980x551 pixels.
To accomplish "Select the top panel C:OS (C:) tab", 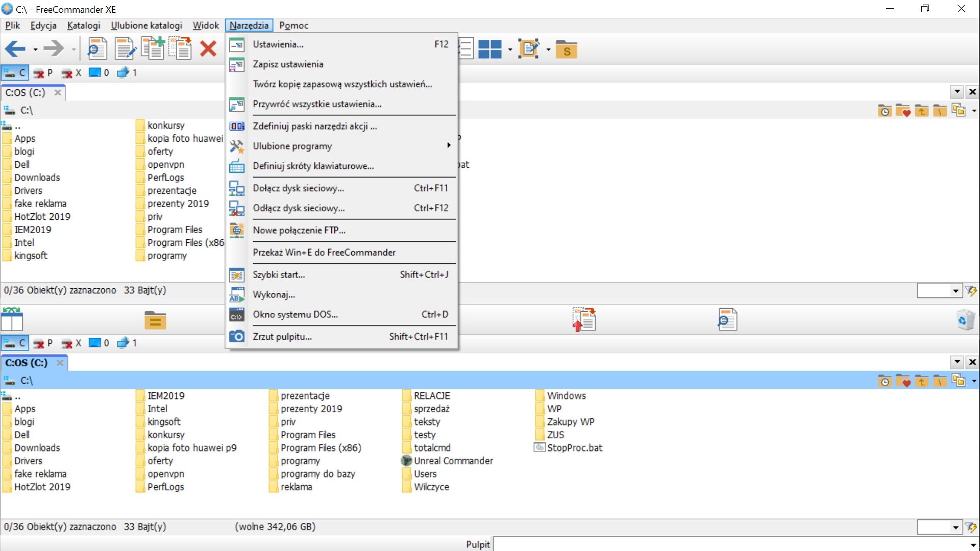I will [x=26, y=93].
